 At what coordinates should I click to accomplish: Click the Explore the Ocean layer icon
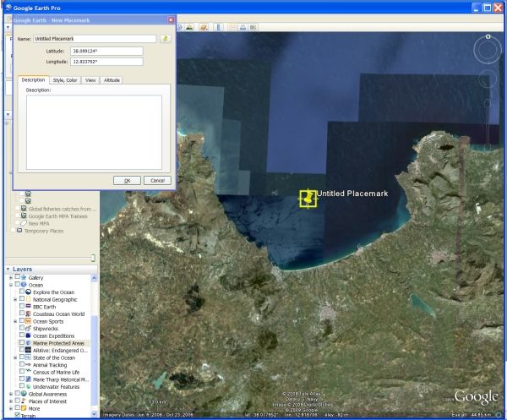[x=28, y=292]
